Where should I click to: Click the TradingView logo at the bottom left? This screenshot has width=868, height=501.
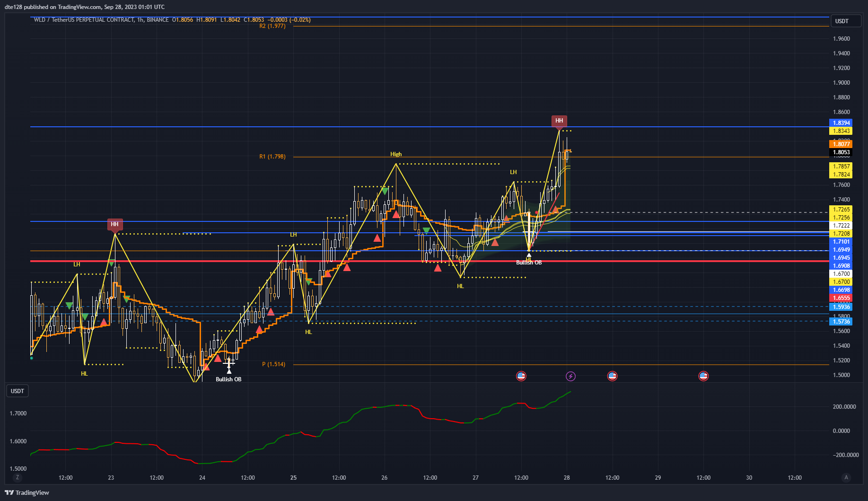[27, 492]
